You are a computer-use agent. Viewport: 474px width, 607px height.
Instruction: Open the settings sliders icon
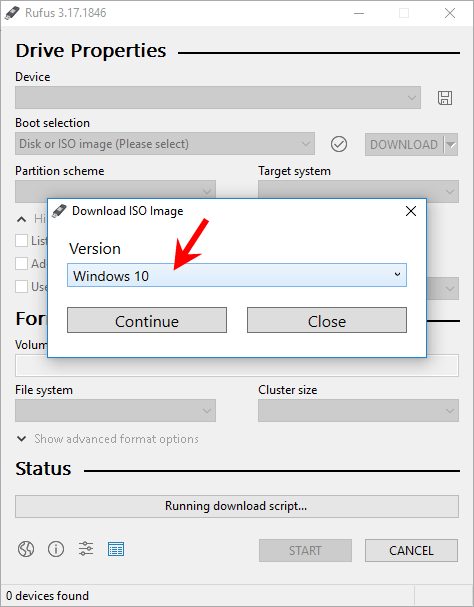[86, 549]
